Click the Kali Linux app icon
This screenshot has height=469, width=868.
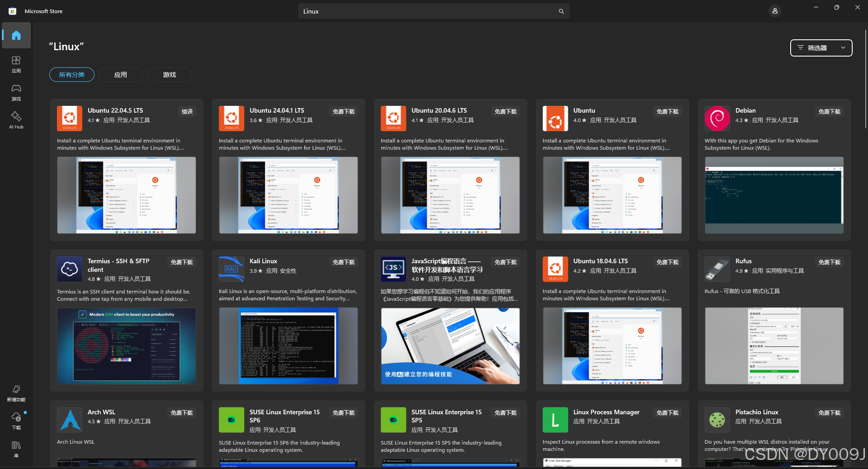pos(231,269)
